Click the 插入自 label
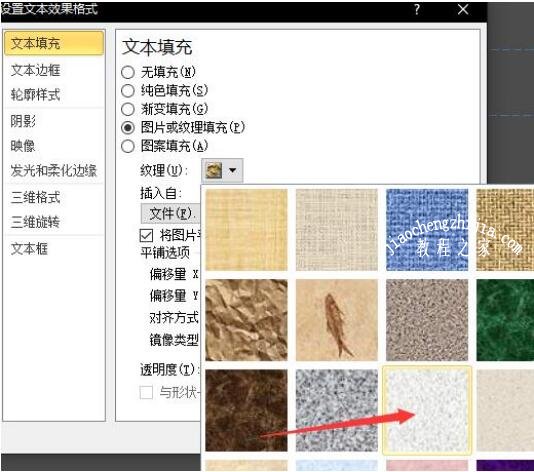The width and height of the screenshot is (534, 472). pyautogui.click(x=161, y=193)
